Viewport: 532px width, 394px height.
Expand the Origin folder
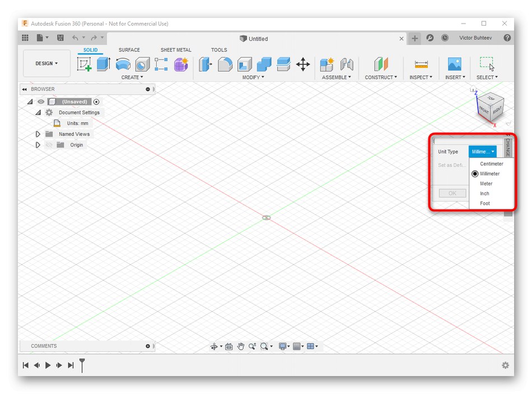[x=38, y=145]
